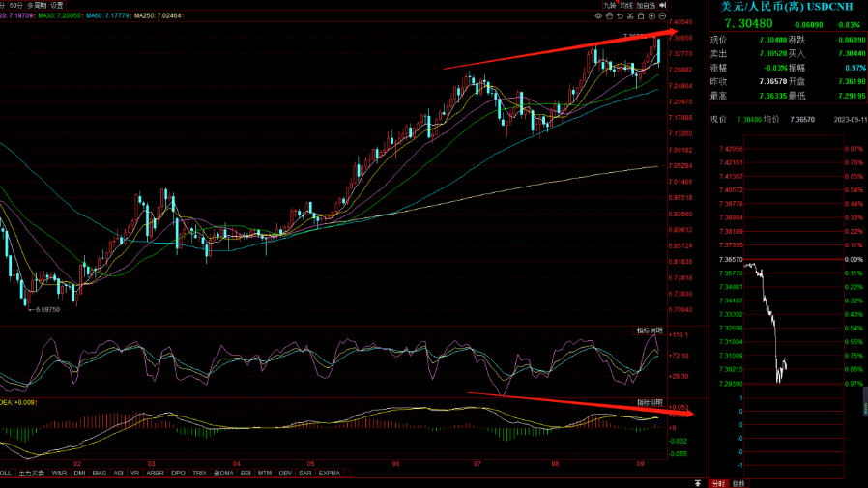Click the MA30: 7.20050 legend label
The image size is (868, 488).
[60, 15]
